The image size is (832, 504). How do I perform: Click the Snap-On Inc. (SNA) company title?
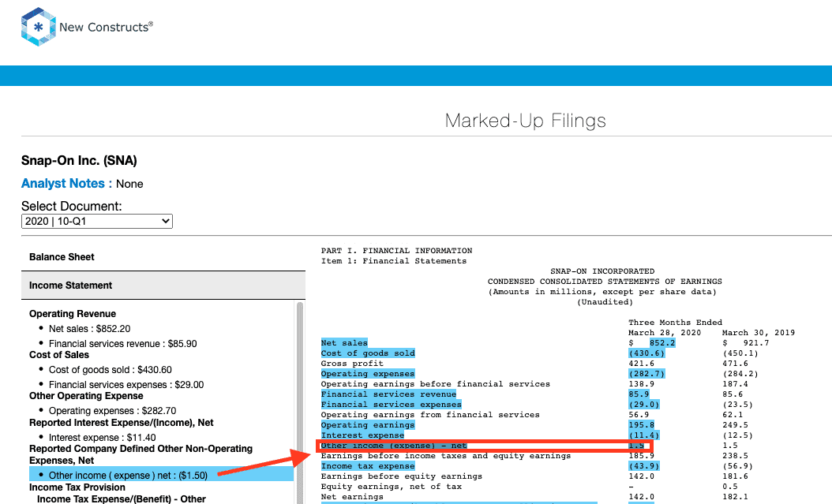pyautogui.click(x=79, y=161)
